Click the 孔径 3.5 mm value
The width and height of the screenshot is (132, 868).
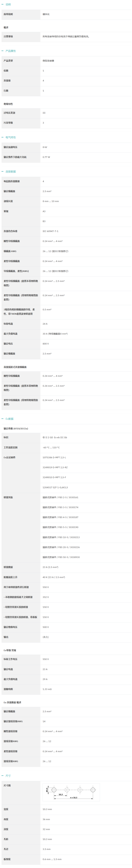(46, 849)
